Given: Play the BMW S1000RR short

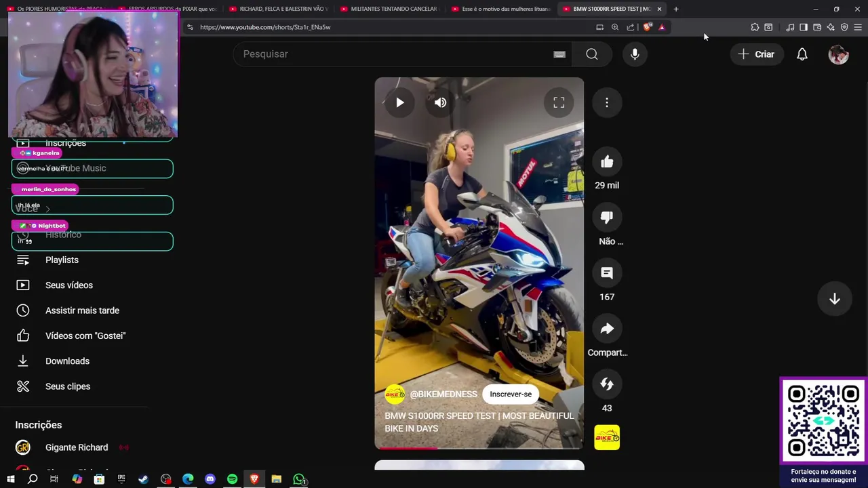Looking at the screenshot, I should [x=400, y=102].
